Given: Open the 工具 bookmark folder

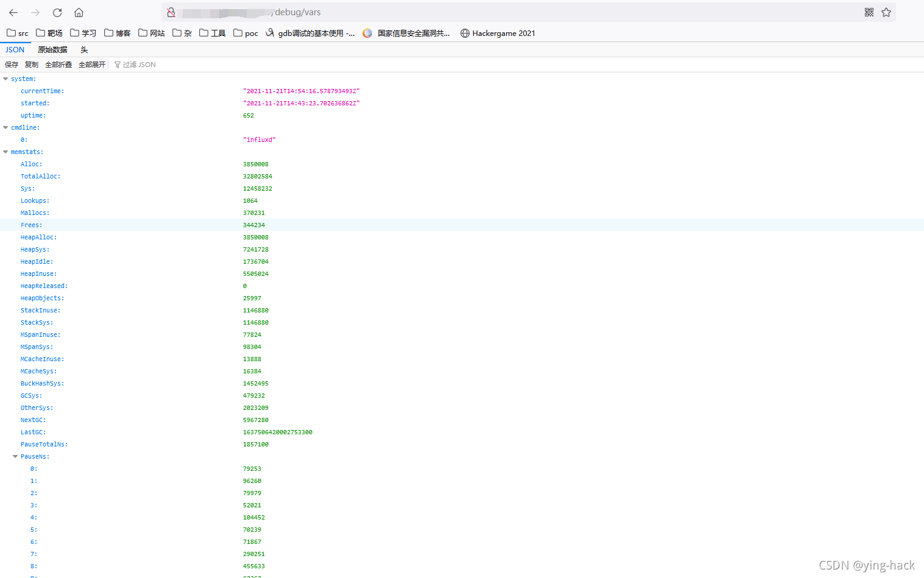Looking at the screenshot, I should point(213,33).
